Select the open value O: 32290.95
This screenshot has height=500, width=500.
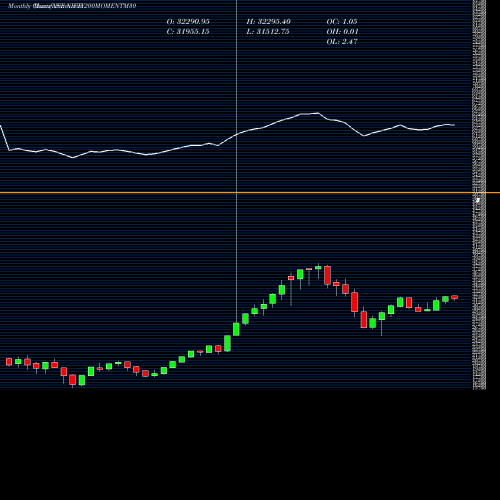(188, 22)
